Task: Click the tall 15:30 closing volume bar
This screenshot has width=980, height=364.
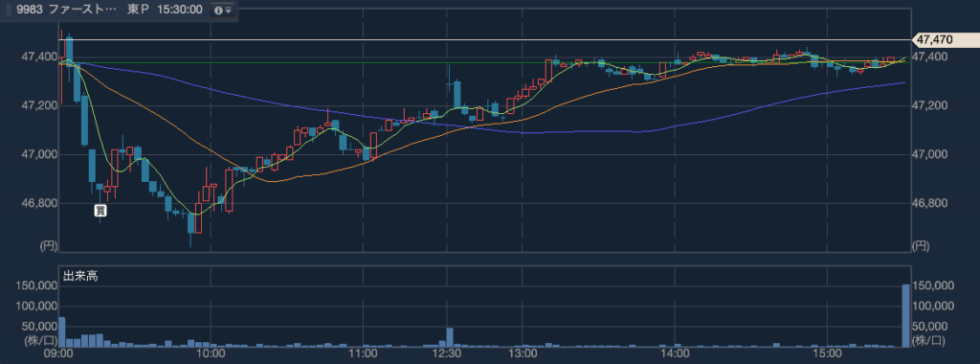Action: (x=905, y=316)
